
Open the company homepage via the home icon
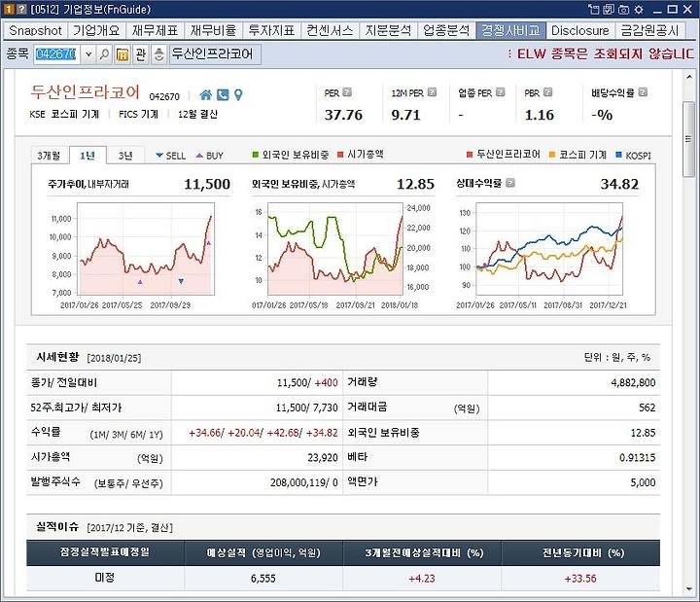[206, 94]
